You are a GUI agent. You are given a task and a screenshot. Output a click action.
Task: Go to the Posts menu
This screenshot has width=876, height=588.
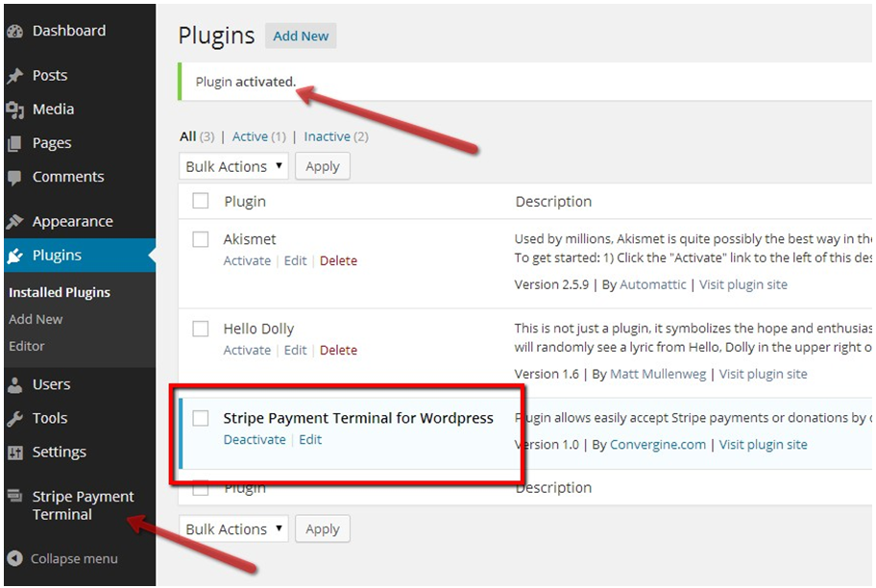click(x=50, y=76)
